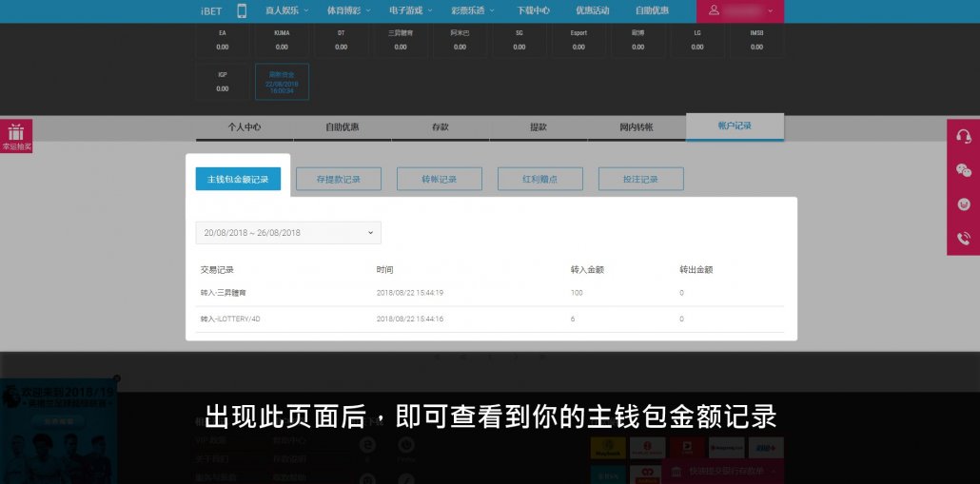Open the date range dropdown 20/08/2018 ~ 26/08/2018

(x=288, y=232)
